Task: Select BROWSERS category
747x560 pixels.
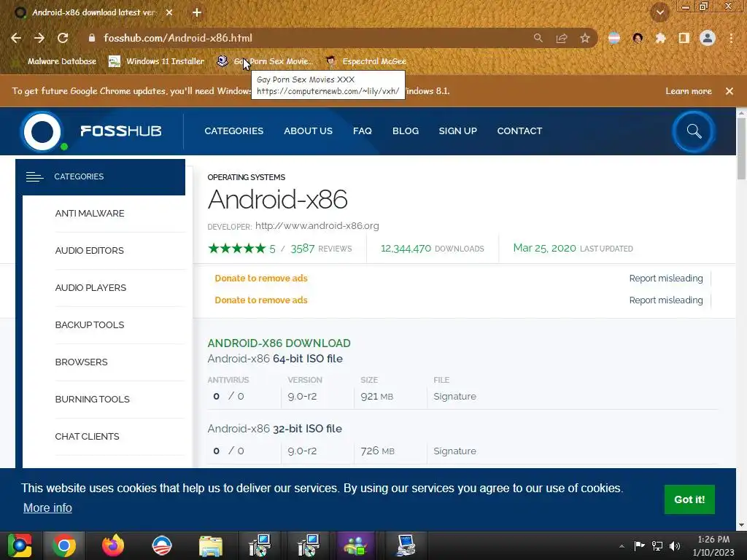Action: point(82,362)
